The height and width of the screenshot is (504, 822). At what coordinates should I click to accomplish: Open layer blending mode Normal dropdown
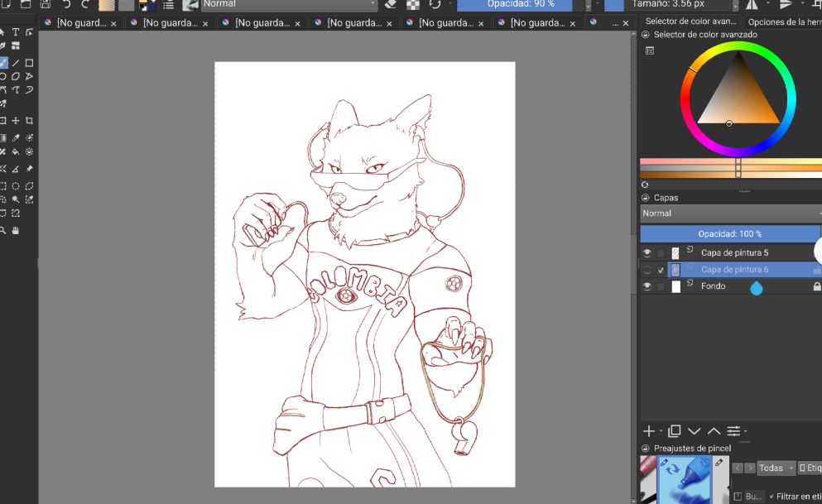(731, 214)
